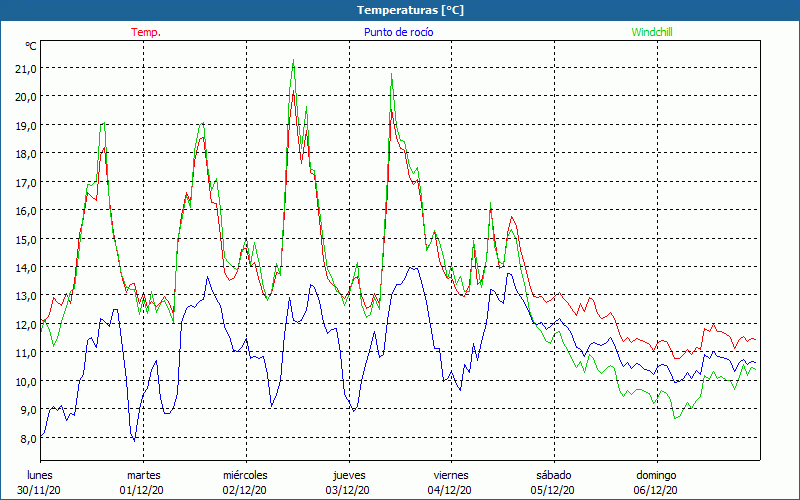Click the 'jueves' day label
This screenshot has width=800, height=500.
pos(349,475)
